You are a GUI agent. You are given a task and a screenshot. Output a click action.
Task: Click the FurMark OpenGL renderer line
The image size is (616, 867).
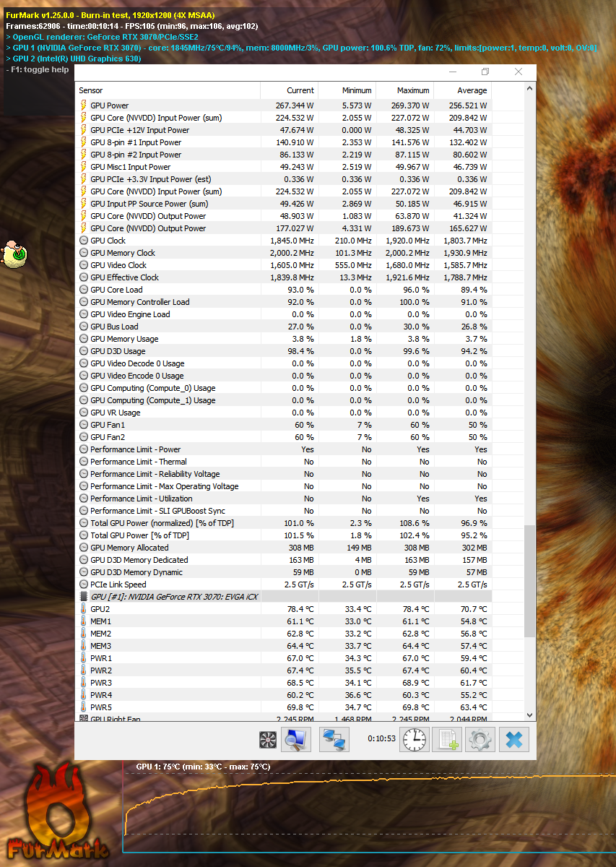point(102,37)
